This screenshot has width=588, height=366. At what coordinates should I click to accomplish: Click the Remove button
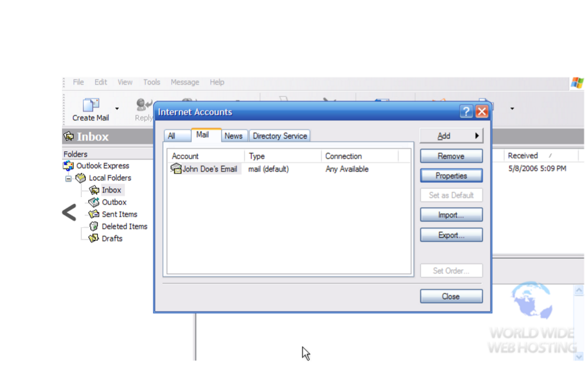(x=451, y=156)
